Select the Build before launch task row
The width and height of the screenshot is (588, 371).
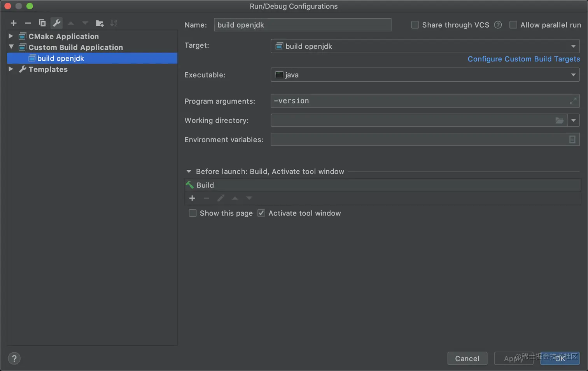(x=383, y=185)
